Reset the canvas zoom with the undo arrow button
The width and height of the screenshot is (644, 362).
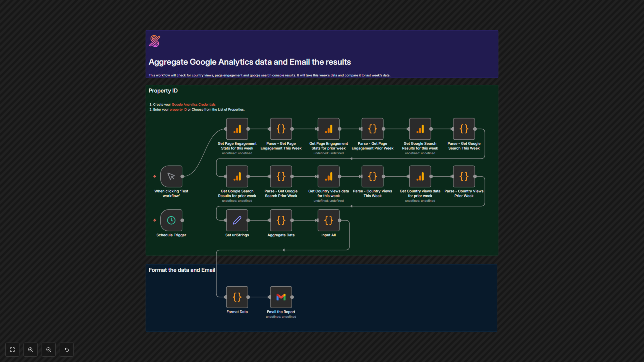67,349
